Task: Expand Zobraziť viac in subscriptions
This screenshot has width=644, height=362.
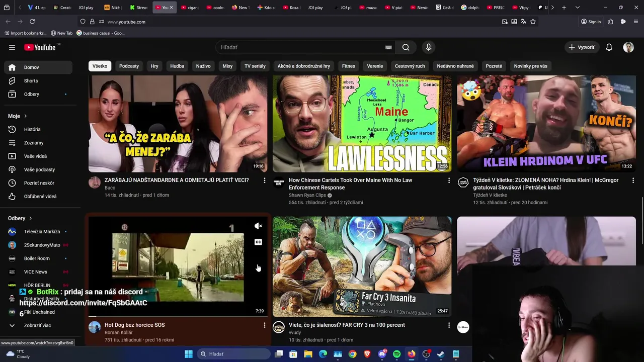Action: tap(38, 325)
